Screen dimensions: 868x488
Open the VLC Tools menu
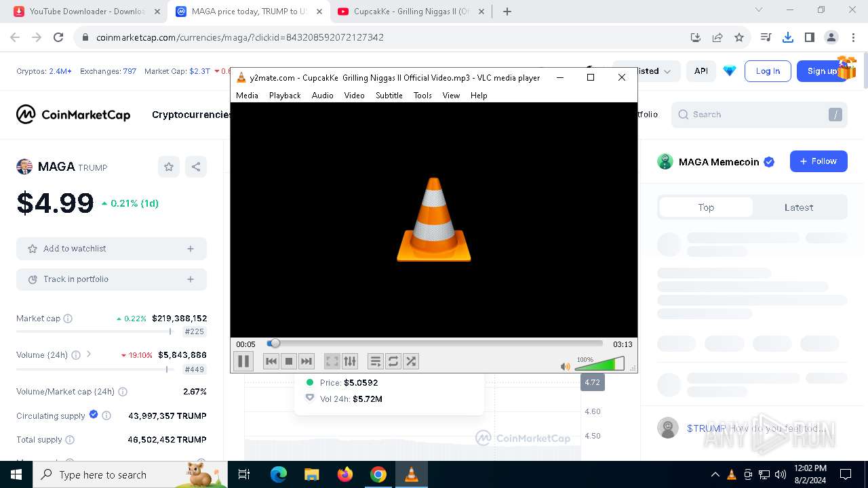point(422,96)
